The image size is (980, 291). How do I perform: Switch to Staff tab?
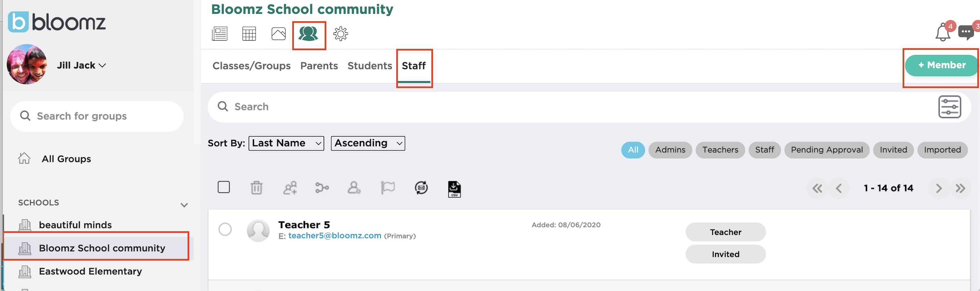[x=414, y=66]
